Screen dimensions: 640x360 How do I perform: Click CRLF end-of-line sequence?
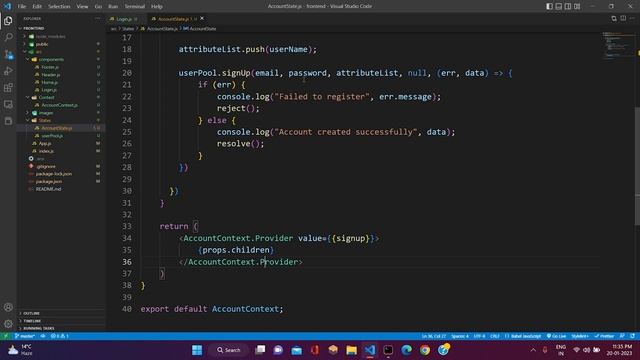(x=495, y=336)
